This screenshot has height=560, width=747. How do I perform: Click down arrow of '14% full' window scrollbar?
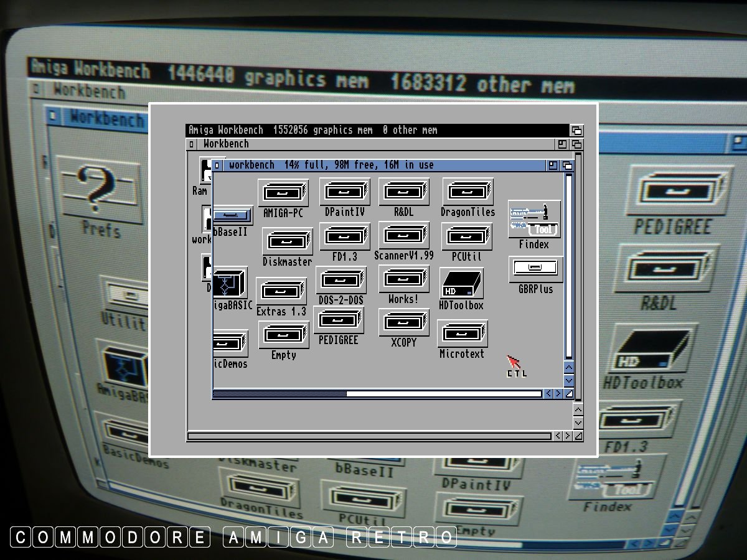coord(568,380)
